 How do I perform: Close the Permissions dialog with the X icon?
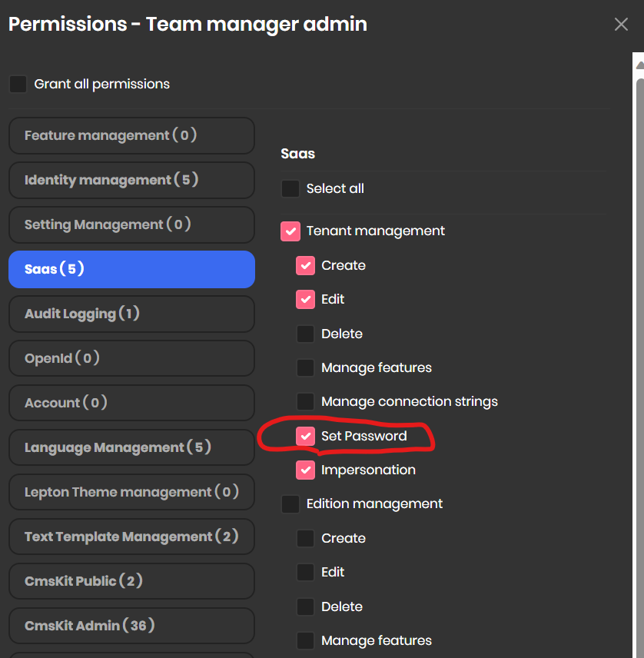[621, 25]
